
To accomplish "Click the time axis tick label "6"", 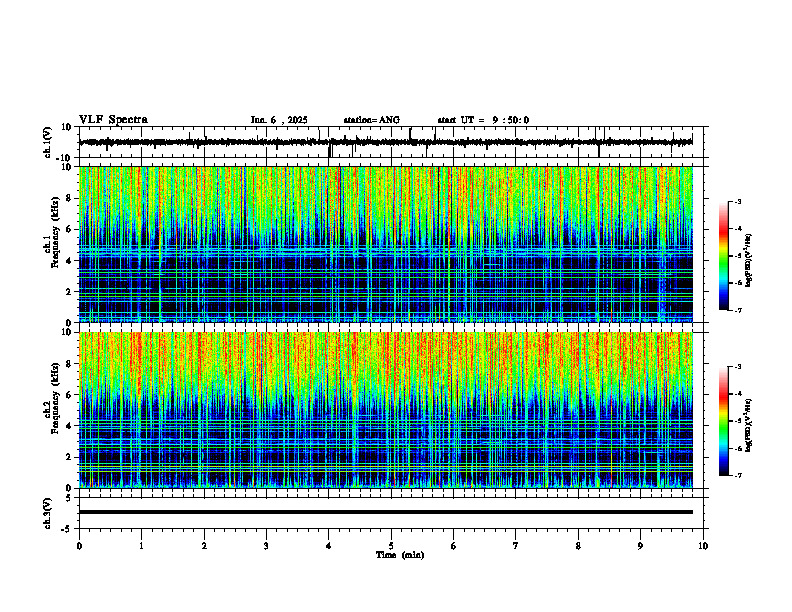I will coord(454,546).
